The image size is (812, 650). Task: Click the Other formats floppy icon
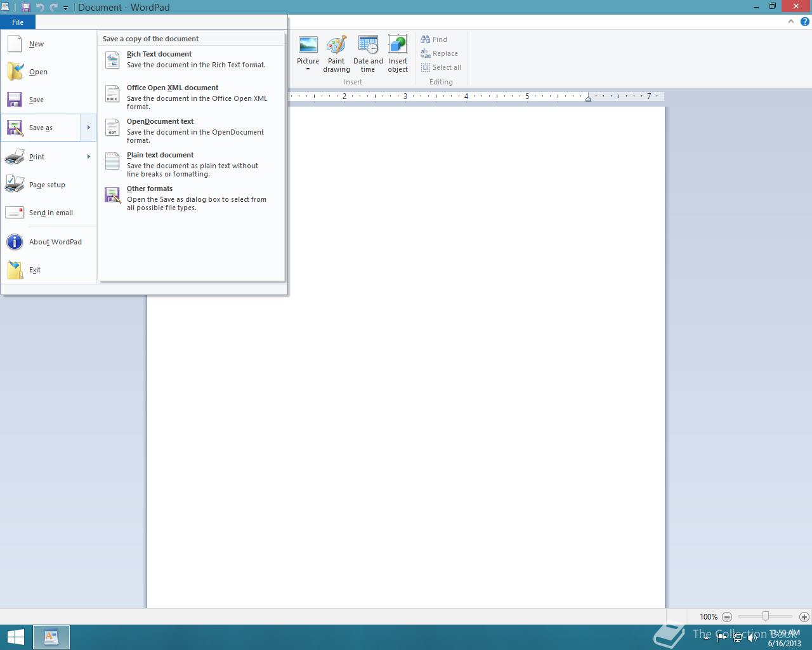click(x=113, y=195)
